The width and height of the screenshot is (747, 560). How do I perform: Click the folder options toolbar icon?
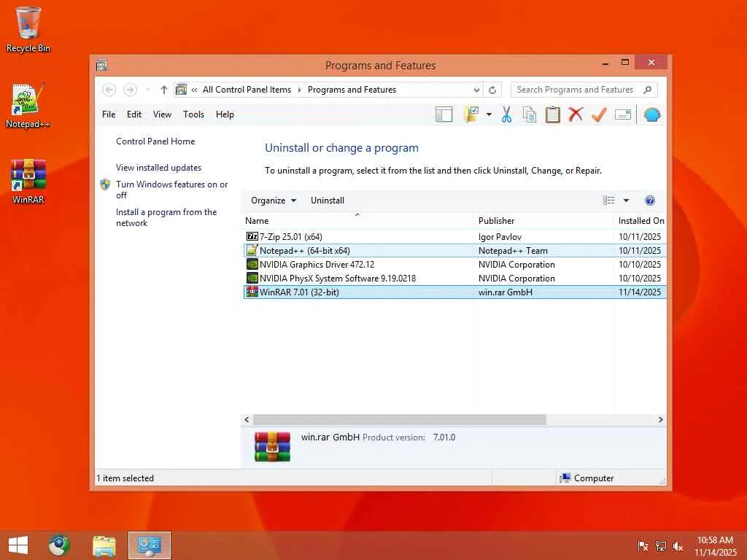click(x=471, y=114)
